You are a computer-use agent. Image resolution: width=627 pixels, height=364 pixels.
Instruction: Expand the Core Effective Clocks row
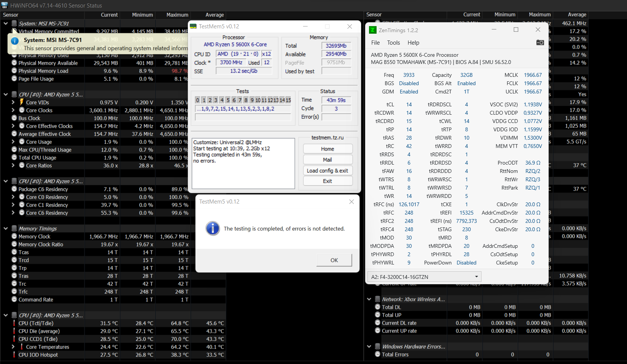click(x=13, y=126)
